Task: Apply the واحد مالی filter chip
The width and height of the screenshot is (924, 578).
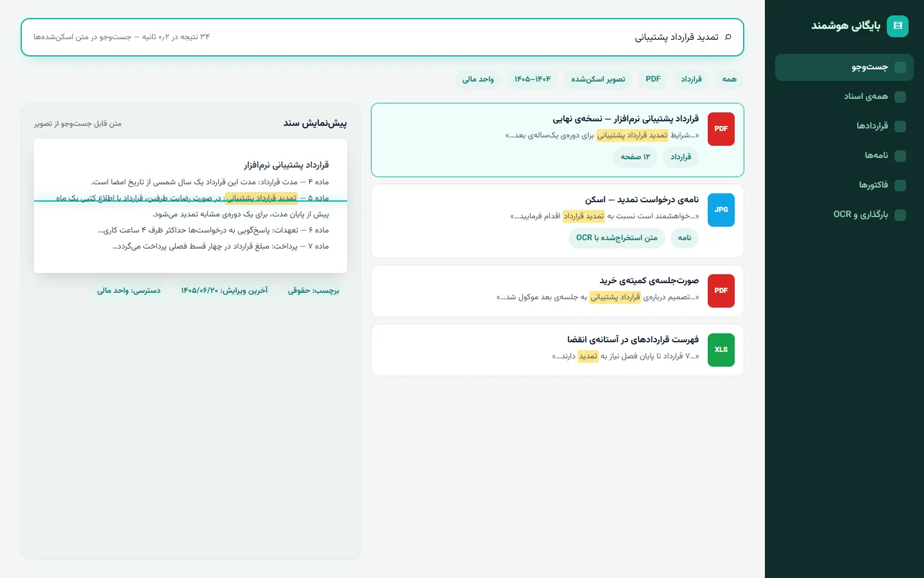Action: [x=478, y=80]
